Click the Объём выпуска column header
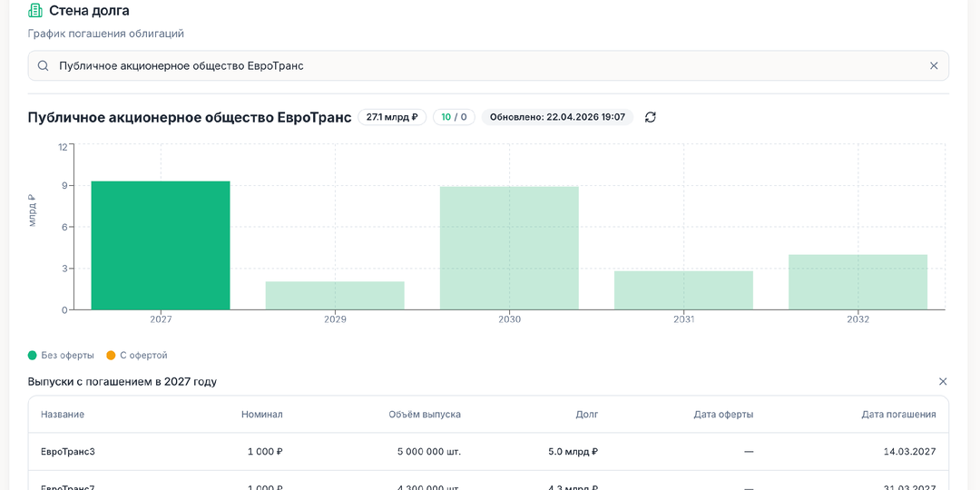This screenshot has width=980, height=490. (x=425, y=415)
